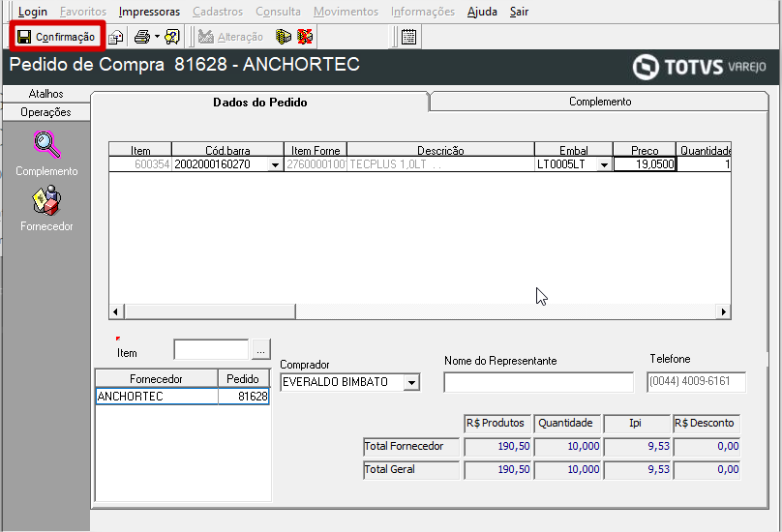Click the Total Fornecedor R$ Produtos value 190,50
782x532 pixels.
coord(497,446)
